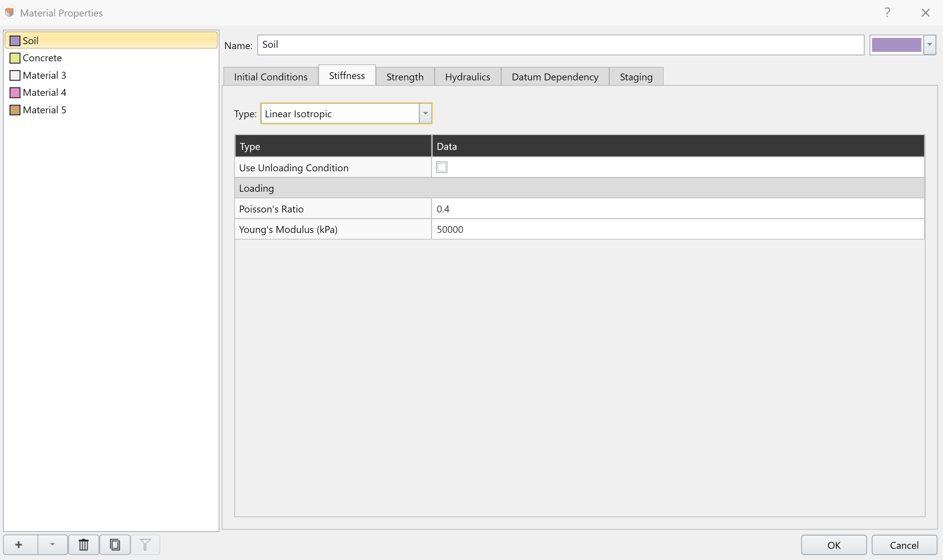Image resolution: width=943 pixels, height=560 pixels.
Task: Switch to the Staging tab
Action: [636, 77]
